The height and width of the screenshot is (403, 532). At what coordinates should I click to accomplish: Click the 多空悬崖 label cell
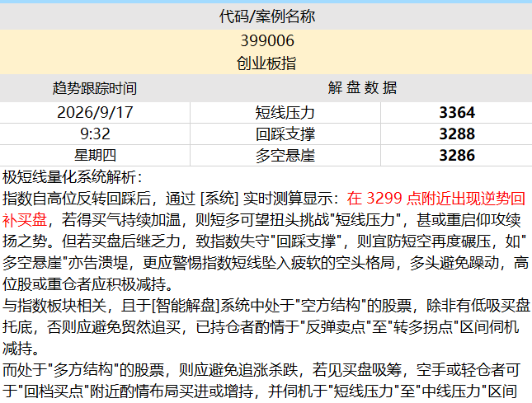285,155
